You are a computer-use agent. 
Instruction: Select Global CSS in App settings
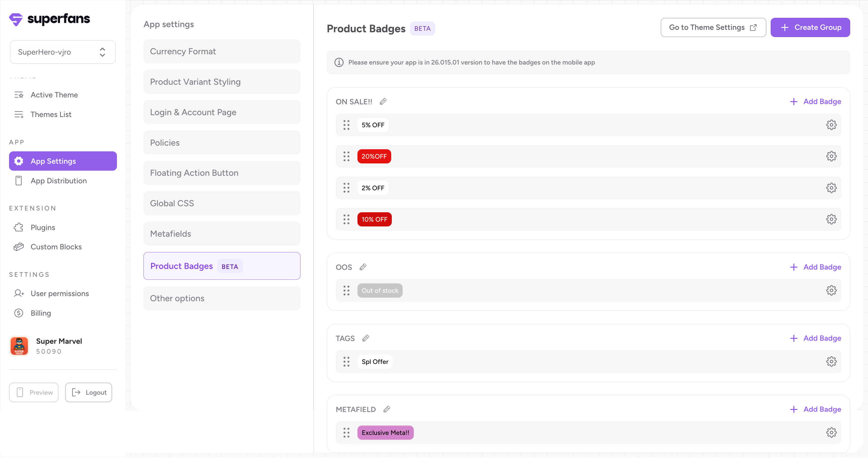pyautogui.click(x=222, y=203)
